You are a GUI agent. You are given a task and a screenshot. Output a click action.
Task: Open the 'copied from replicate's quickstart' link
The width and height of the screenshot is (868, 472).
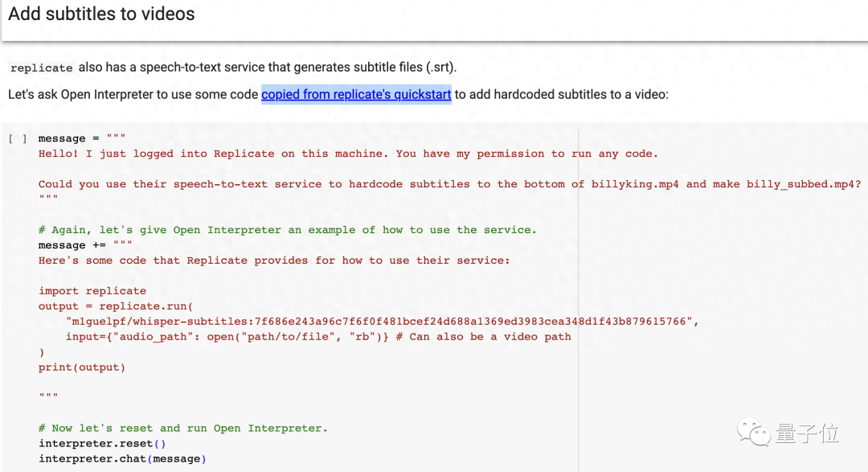point(356,94)
